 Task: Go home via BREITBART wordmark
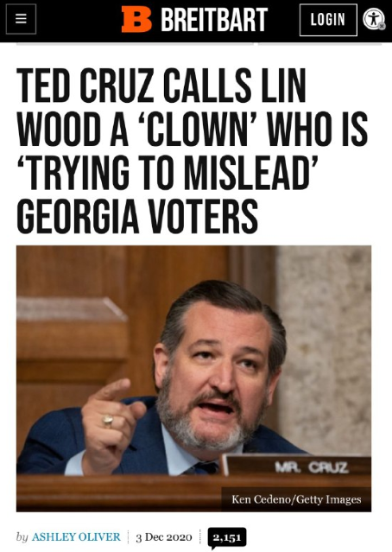pos(214,20)
